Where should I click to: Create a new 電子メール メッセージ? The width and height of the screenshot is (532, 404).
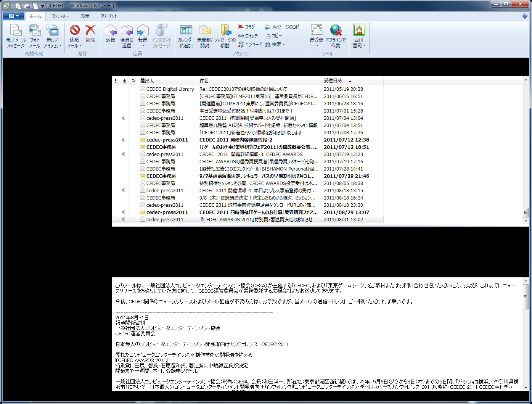[x=16, y=36]
